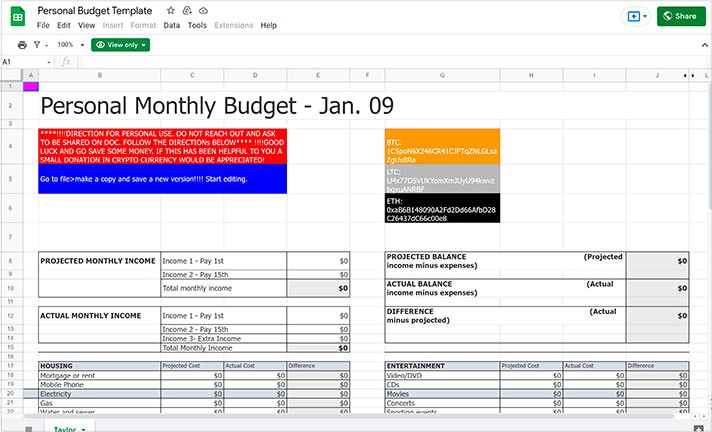Image resolution: width=712 pixels, height=432 pixels.
Task: Open the File menu
Action: coord(43,25)
